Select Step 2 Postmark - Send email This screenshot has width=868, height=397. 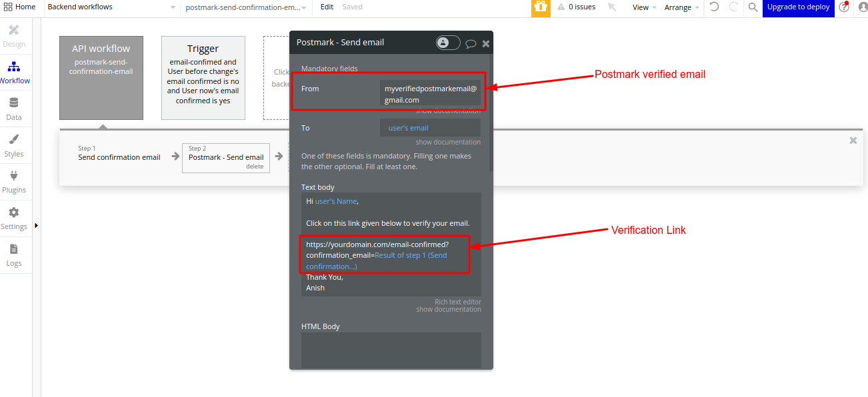226,158
